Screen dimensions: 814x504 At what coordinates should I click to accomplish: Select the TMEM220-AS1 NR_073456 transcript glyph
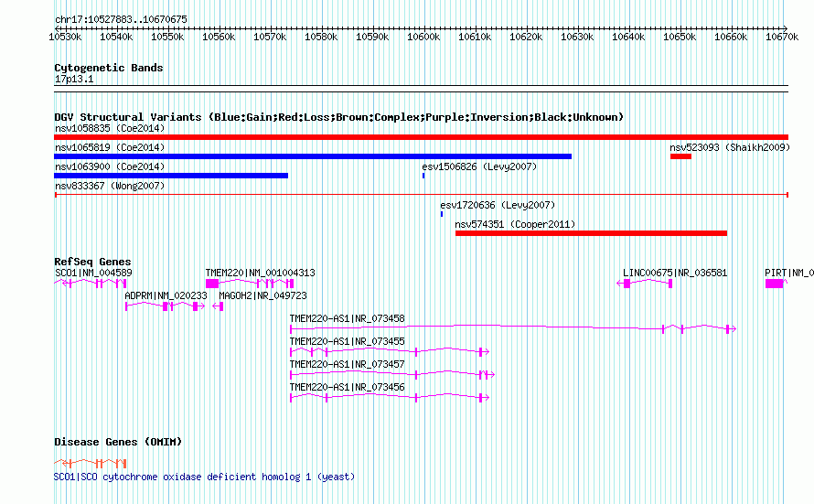(390, 398)
